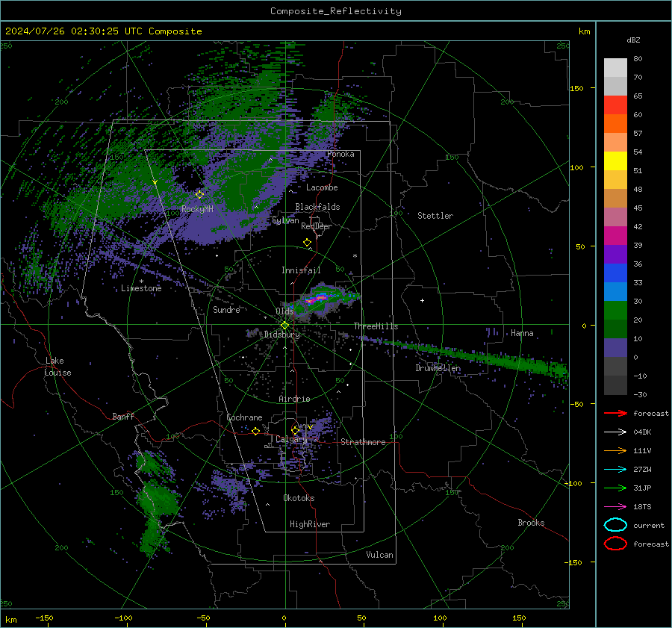Click the white 04DK arrow icon

(x=615, y=432)
